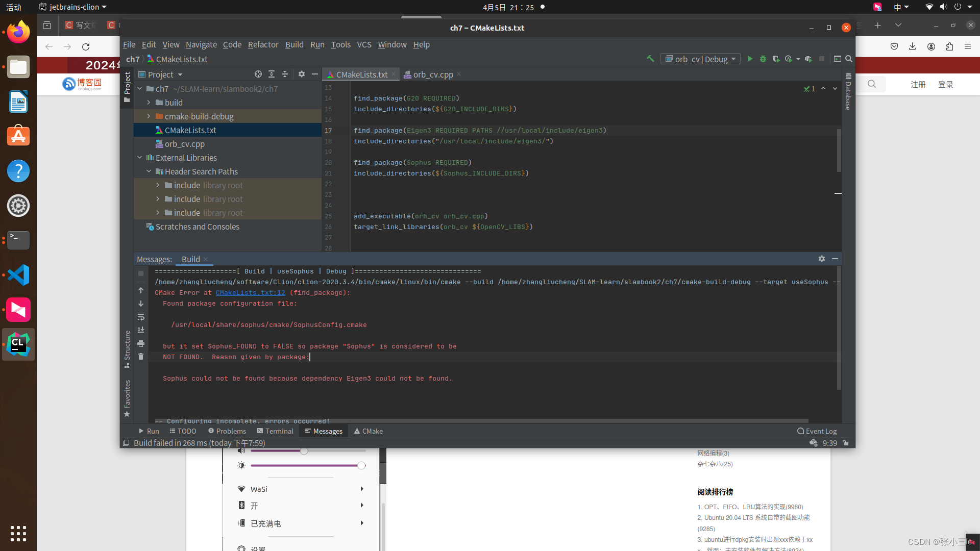
Task: Toggle soft-wrap in Messages panel
Action: pyautogui.click(x=141, y=317)
